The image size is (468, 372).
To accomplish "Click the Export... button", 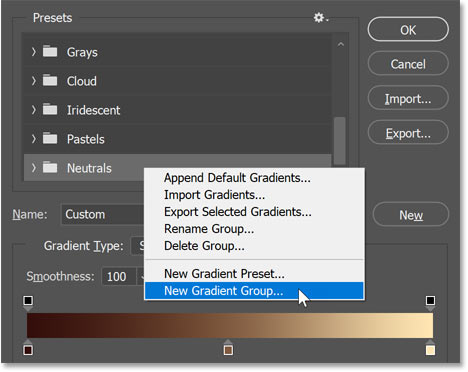I will point(408,133).
